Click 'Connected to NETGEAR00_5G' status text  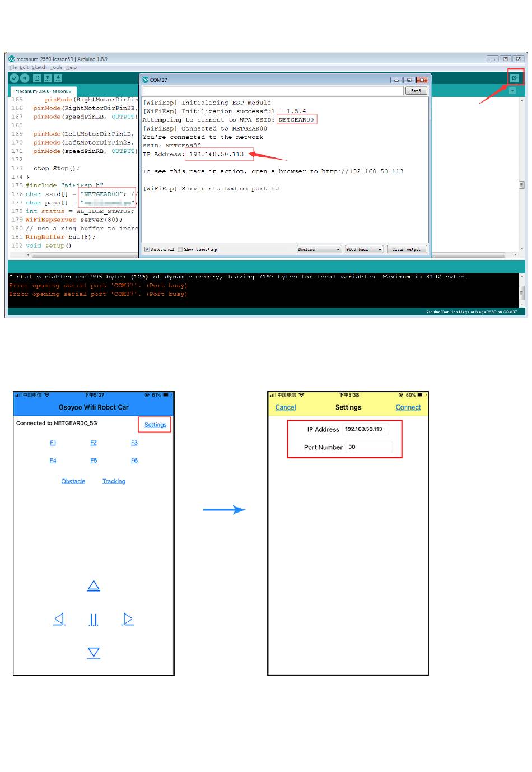pos(57,423)
